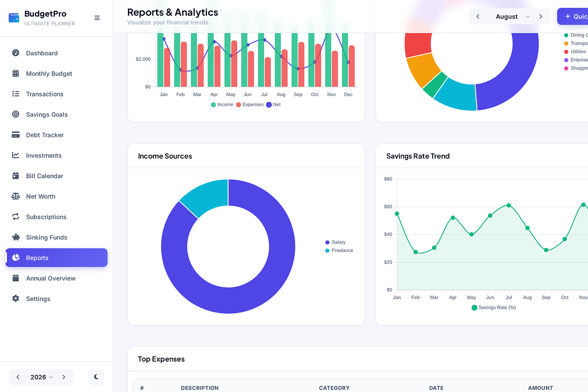Click the Reports pie chart icon

[x=16, y=258]
